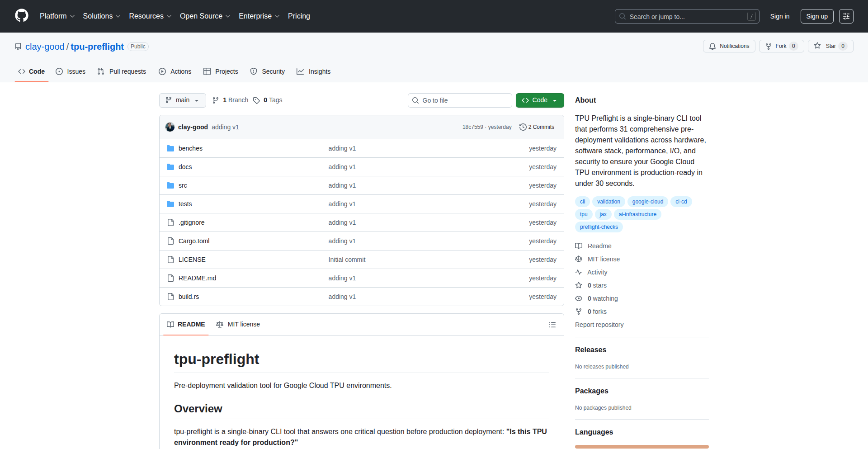Viewport: 868px width, 449px height.
Task: Fork the tpu-preflight repository
Action: pos(781,46)
